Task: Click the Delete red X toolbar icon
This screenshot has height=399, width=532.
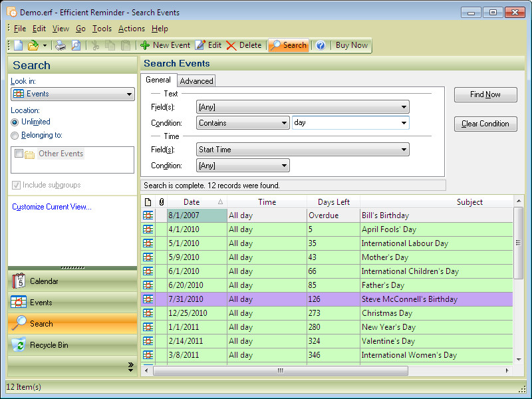Action: (231, 45)
